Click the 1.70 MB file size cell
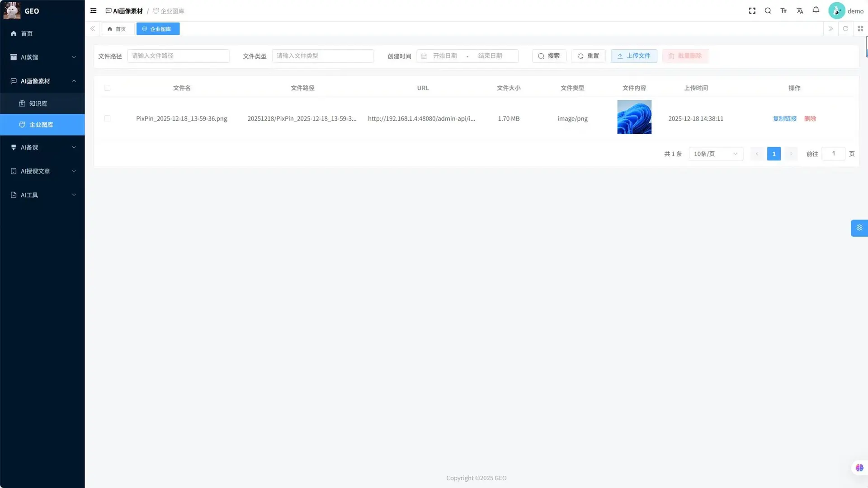The height and width of the screenshot is (488, 868). [509, 119]
